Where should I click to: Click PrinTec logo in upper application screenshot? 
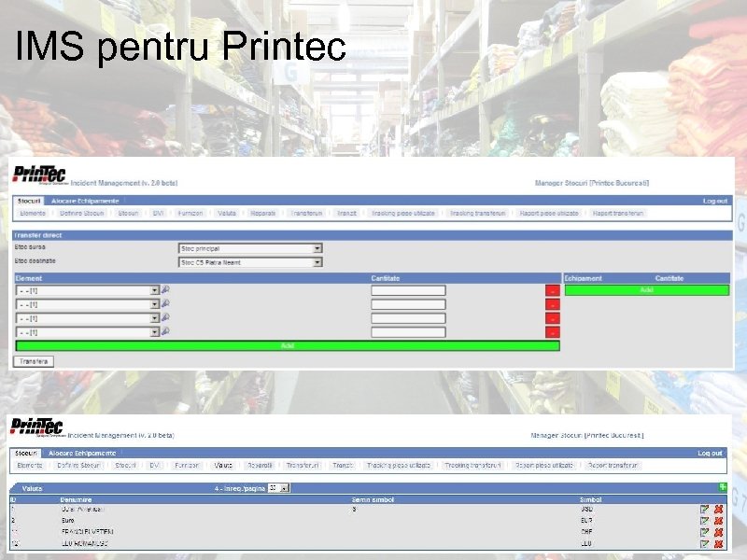(39, 175)
